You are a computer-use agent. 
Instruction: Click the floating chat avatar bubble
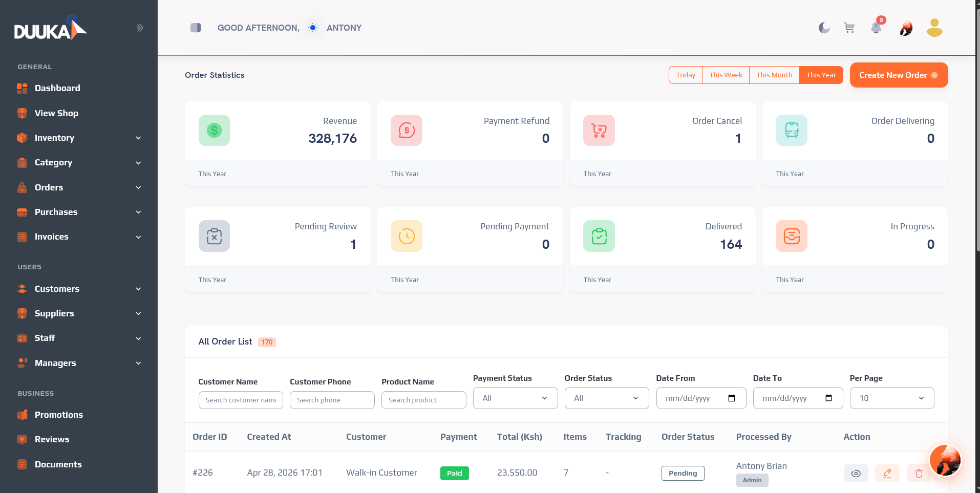945,460
